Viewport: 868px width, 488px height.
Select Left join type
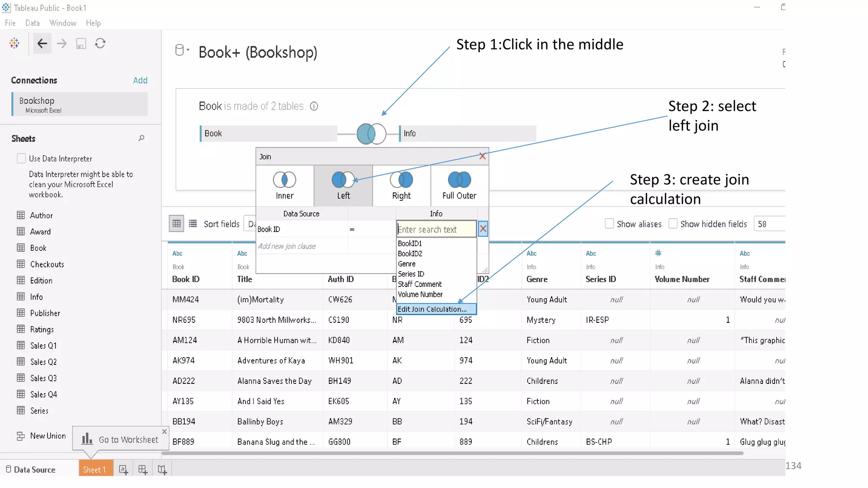point(343,186)
